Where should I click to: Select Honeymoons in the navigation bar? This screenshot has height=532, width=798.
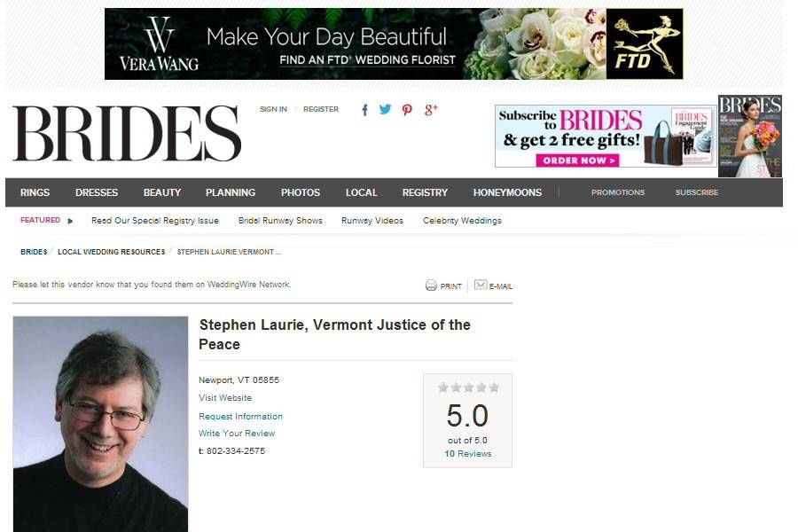[x=507, y=192]
